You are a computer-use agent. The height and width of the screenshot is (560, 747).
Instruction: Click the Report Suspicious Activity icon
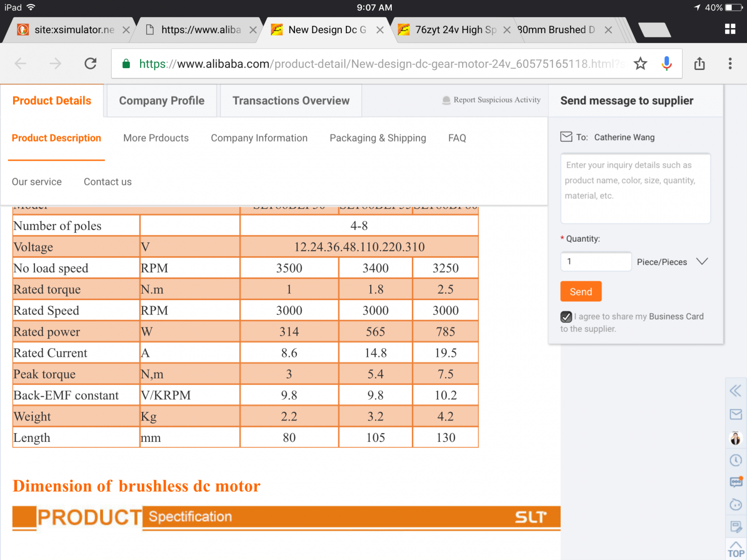446,100
